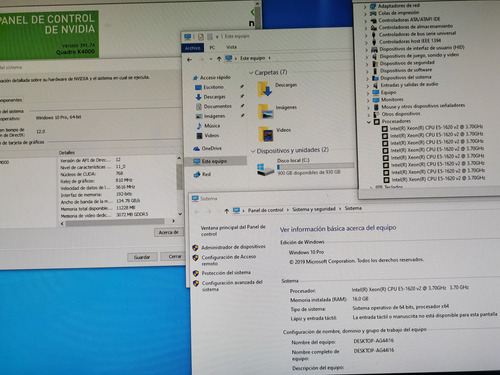The height and width of the screenshot is (375, 500).
Task: Click the Dispositivos de seguridad icon
Action: [375, 63]
